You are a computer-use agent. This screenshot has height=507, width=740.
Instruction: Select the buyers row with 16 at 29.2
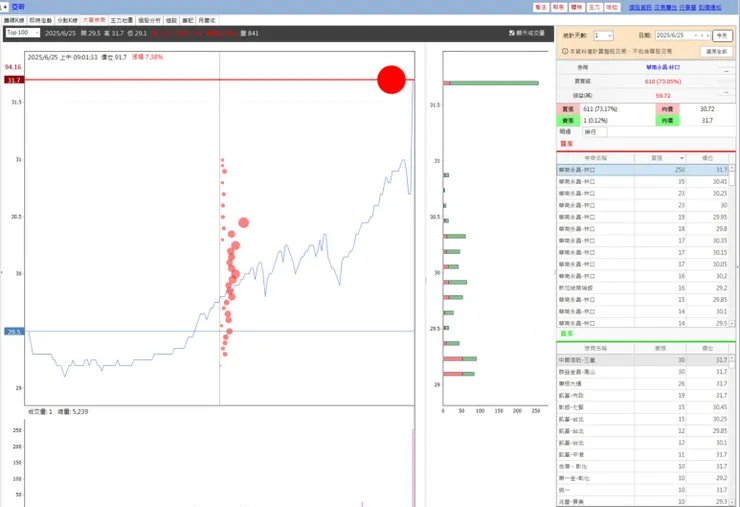[x=643, y=287]
